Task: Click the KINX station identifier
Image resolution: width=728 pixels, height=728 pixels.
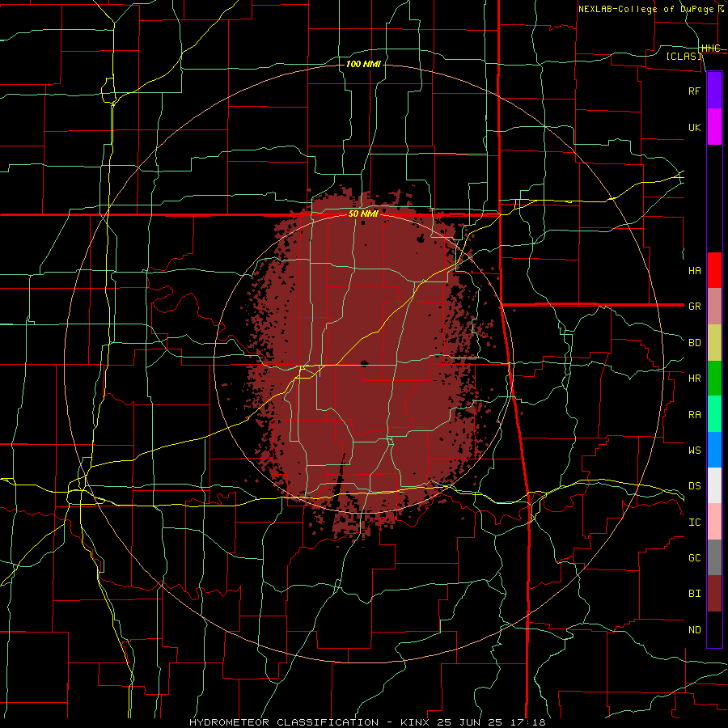Action: 417,722
